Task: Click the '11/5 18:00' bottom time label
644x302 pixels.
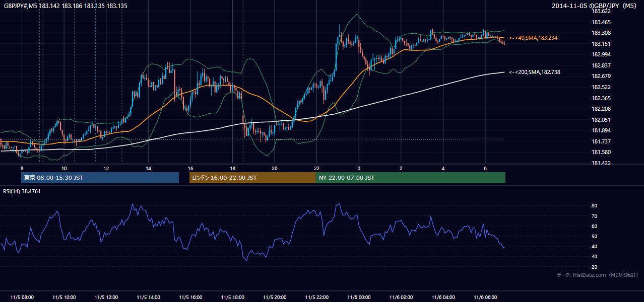Action: point(232,297)
